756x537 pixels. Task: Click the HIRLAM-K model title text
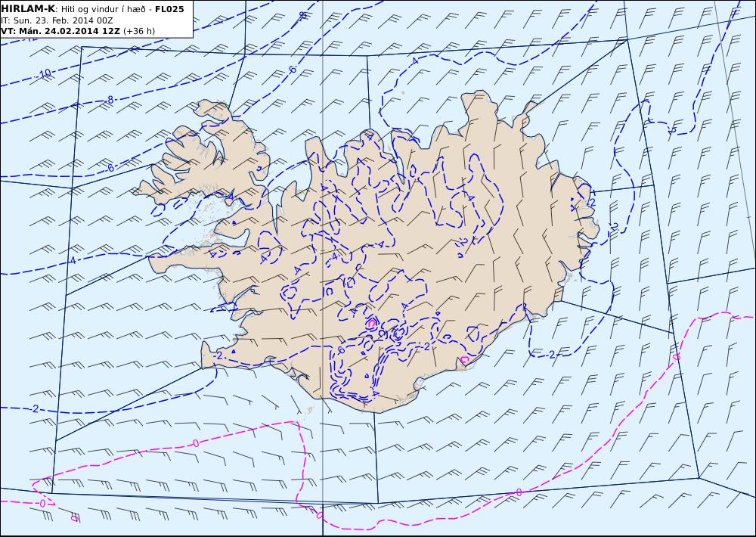[x=28, y=8]
